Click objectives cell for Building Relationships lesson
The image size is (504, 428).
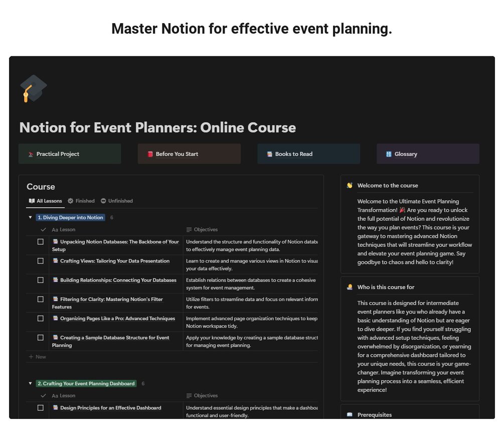tap(250, 284)
